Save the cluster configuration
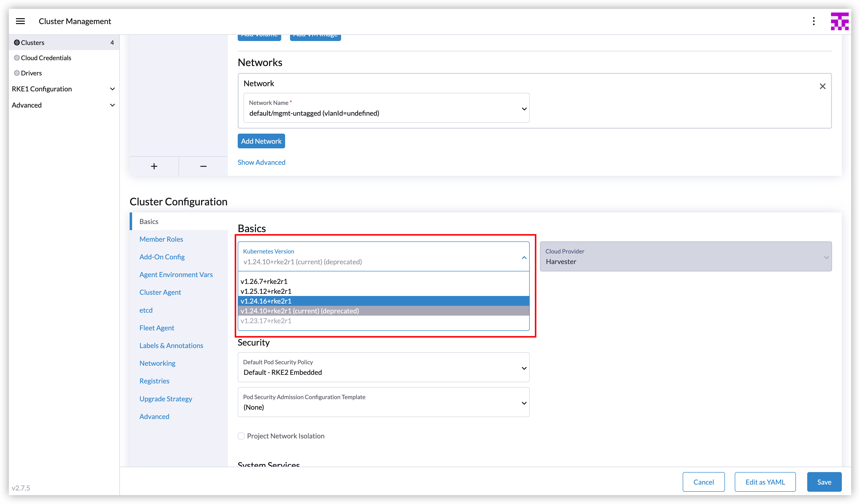860x504 pixels. [x=824, y=482]
